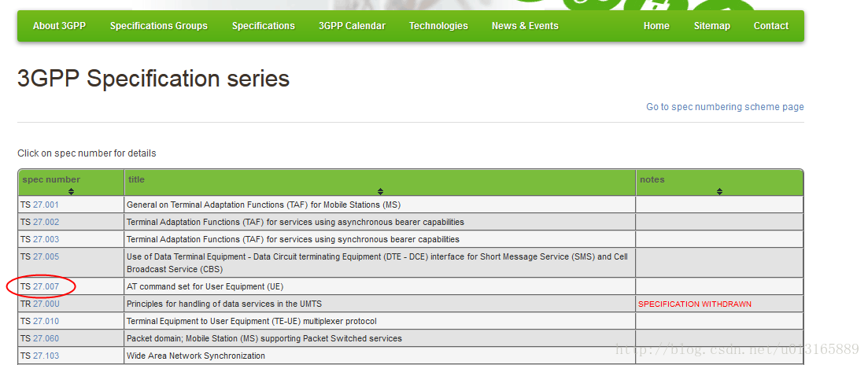Open the Specifications Groups menu

pyautogui.click(x=159, y=26)
